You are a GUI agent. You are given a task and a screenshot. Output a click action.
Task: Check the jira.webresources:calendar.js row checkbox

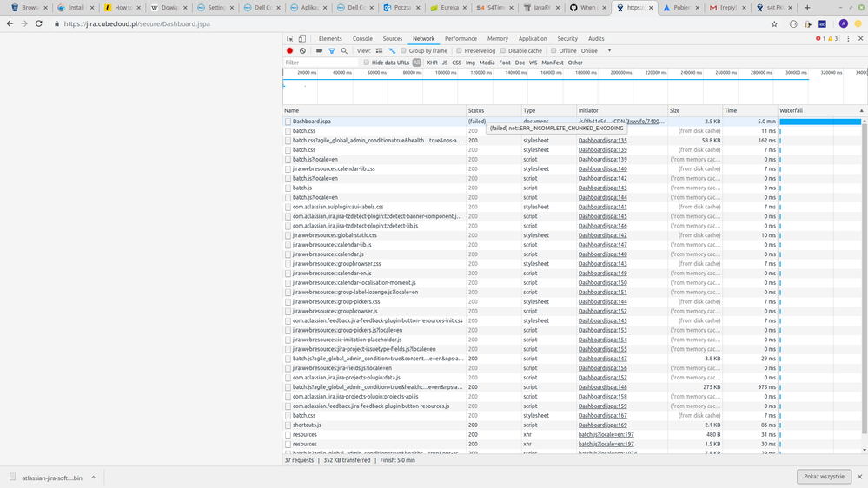[288, 254]
